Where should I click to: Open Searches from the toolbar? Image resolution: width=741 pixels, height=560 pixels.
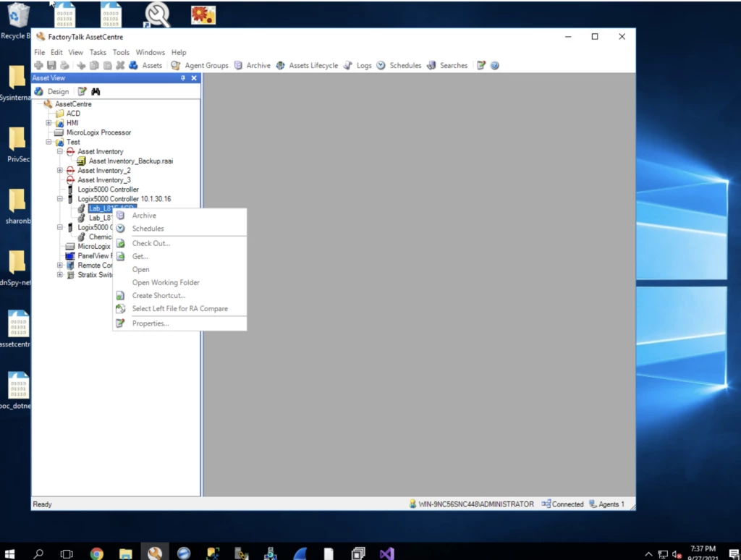[447, 65]
